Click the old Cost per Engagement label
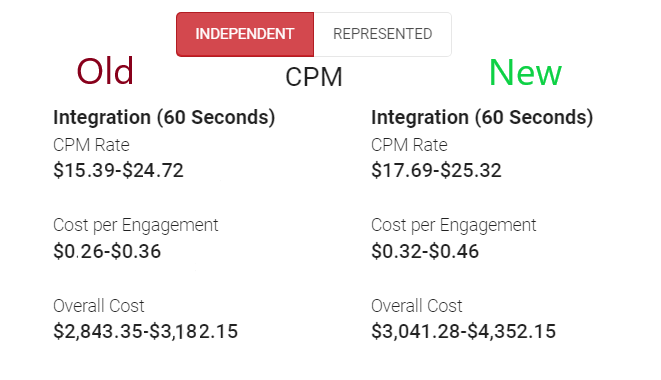The image size is (661, 380). pos(136,226)
